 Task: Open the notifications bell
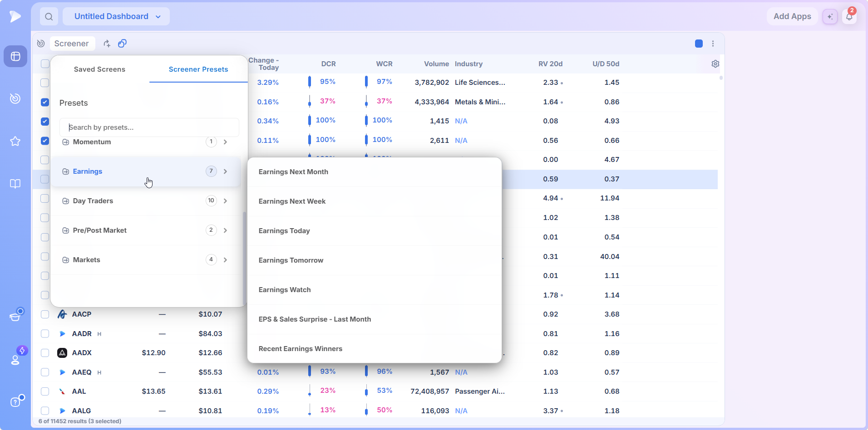(849, 17)
